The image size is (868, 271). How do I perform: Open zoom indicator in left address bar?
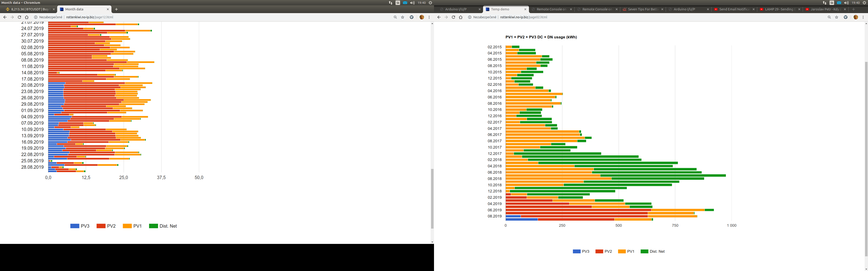[x=395, y=17]
